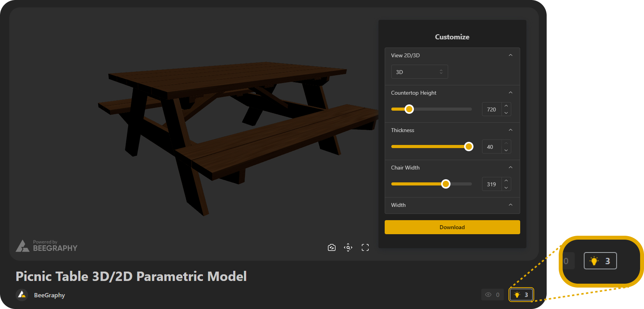Image resolution: width=644 pixels, height=309 pixels.
Task: Click the camera switch view icon
Action: (332, 247)
